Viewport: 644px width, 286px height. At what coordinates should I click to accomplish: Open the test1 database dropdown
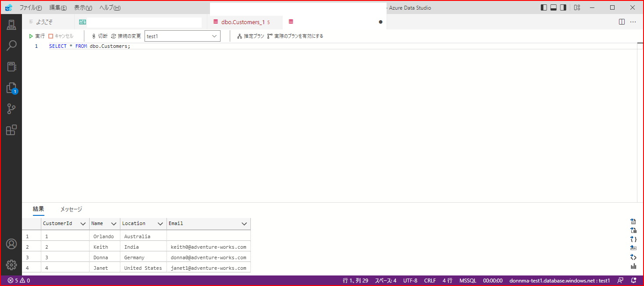pos(182,36)
